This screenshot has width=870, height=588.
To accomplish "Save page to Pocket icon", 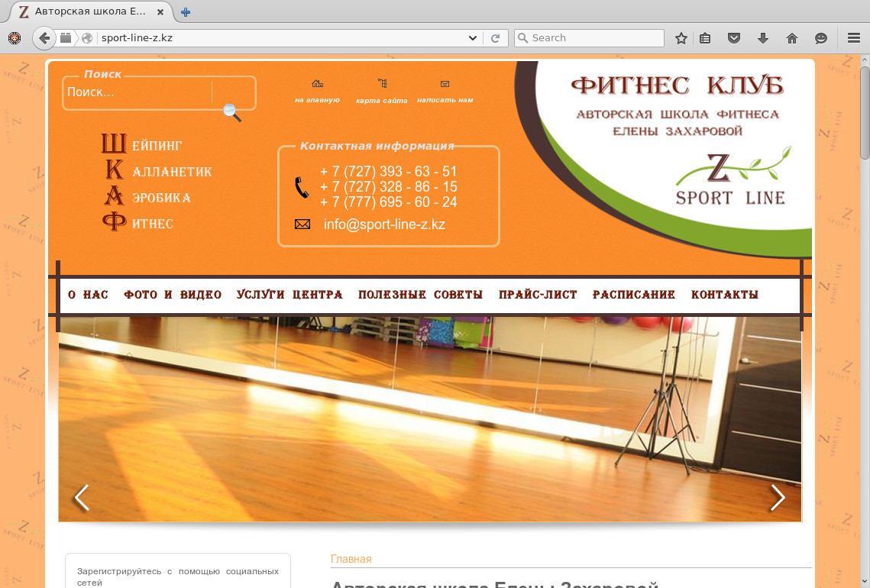I will [x=734, y=37].
